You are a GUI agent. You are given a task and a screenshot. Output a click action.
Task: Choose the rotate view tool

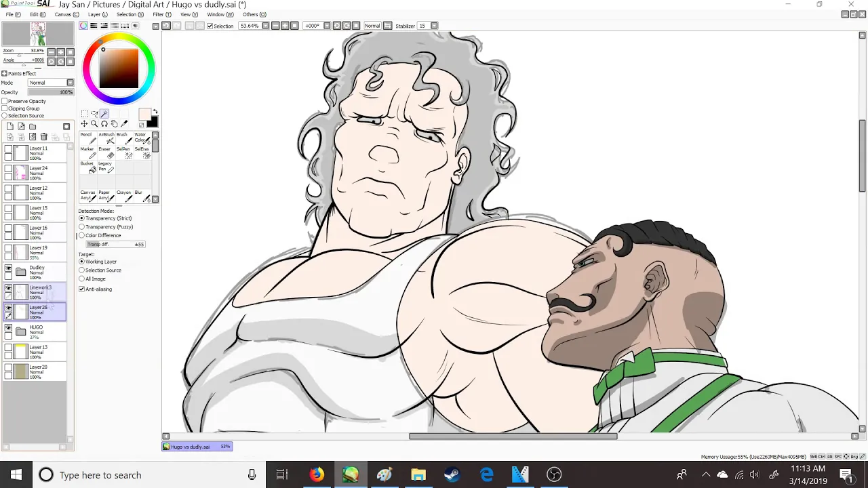104,124
